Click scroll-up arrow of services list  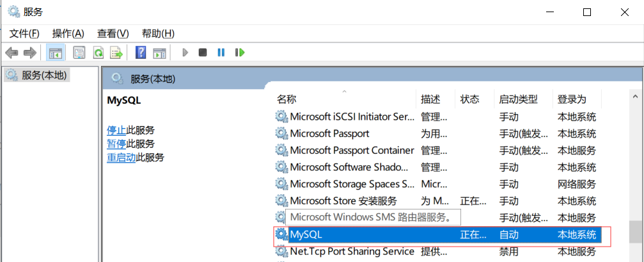pyautogui.click(x=635, y=96)
